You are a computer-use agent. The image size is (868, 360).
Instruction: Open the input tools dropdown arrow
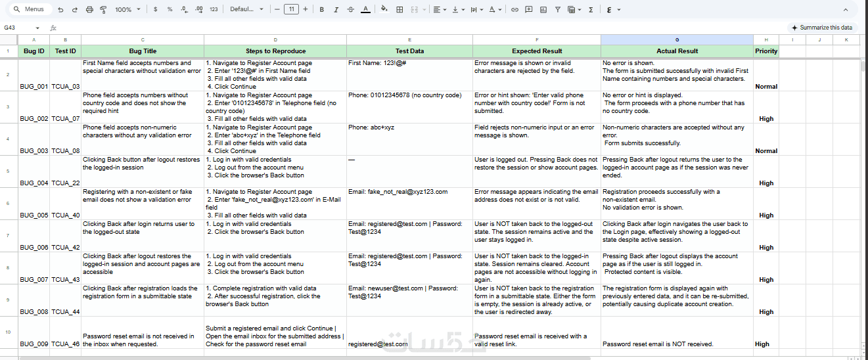(618, 10)
